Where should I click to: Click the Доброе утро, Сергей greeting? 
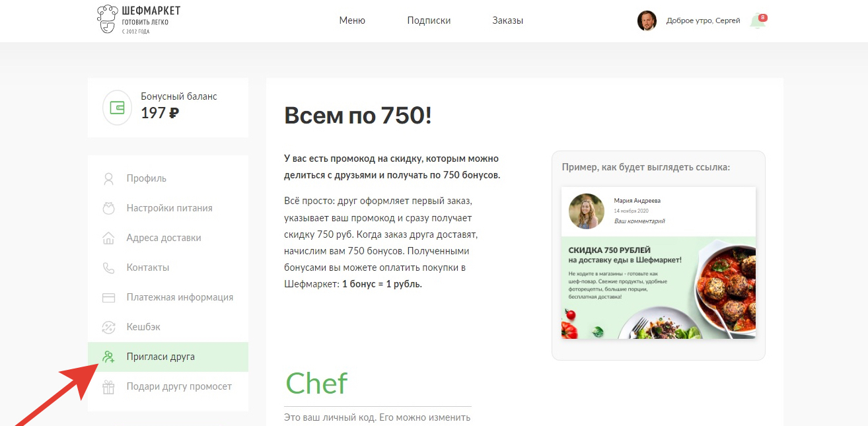coord(703,20)
